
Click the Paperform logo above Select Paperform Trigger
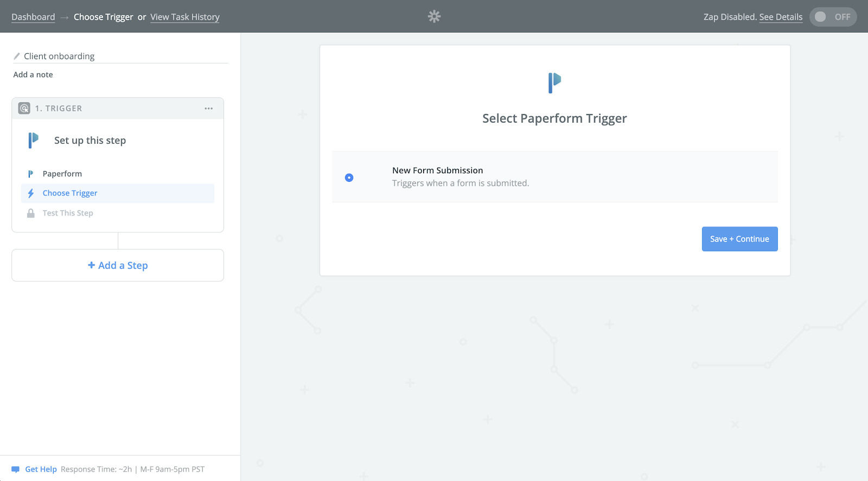point(554,83)
